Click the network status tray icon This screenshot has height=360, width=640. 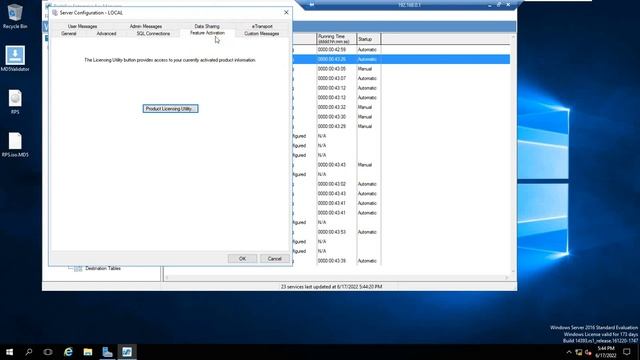click(578, 352)
